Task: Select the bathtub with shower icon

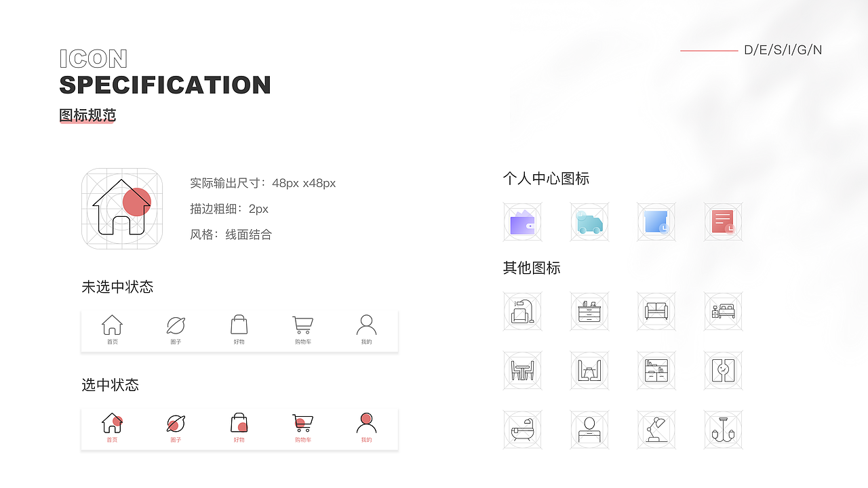Action: coord(522,430)
